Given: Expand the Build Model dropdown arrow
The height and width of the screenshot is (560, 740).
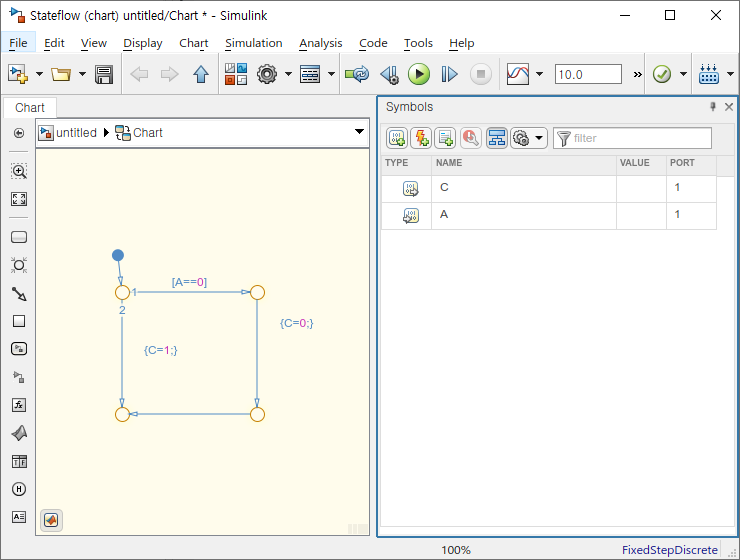Looking at the screenshot, I should click(x=731, y=74).
